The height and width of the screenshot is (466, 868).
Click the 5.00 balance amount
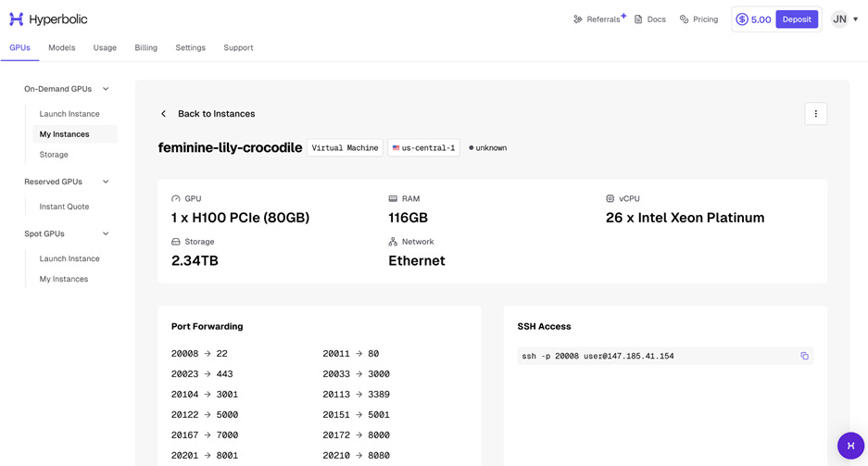(761, 19)
